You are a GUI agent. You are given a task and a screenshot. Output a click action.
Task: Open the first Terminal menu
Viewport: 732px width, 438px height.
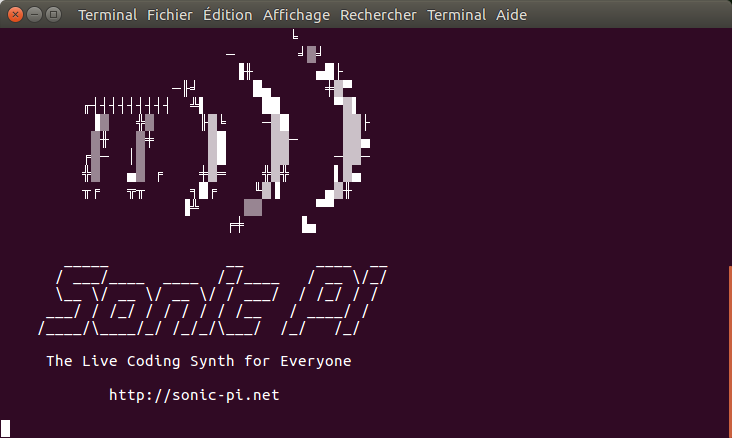(107, 15)
